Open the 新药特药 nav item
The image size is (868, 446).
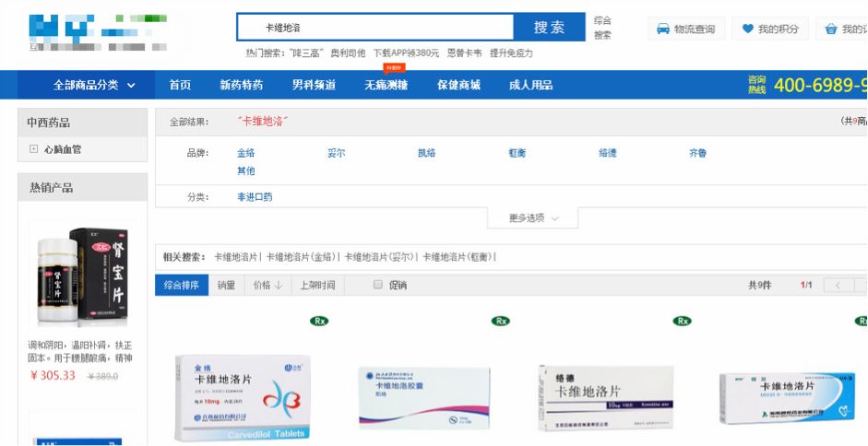pyautogui.click(x=242, y=85)
